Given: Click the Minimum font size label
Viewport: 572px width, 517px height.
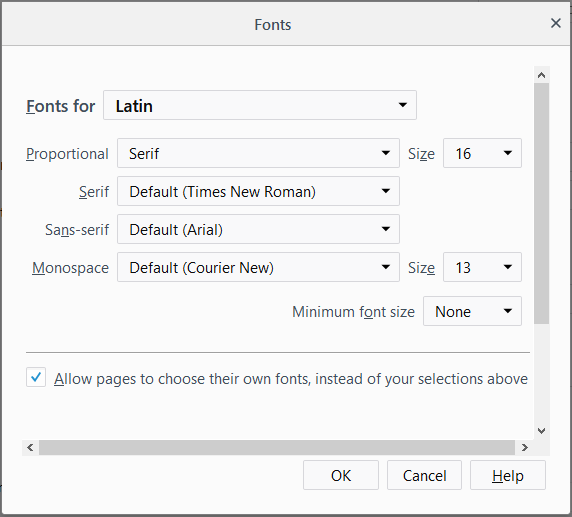Looking at the screenshot, I should [x=353, y=312].
